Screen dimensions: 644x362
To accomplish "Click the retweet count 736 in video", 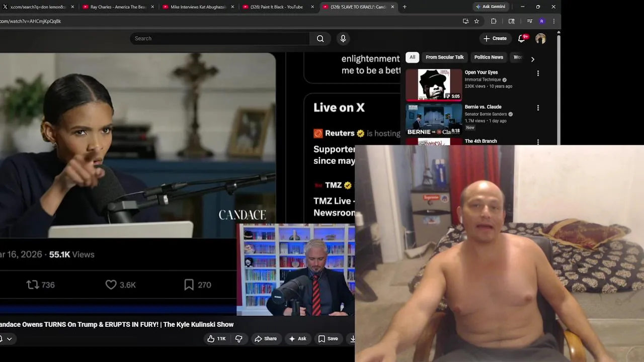I will click(x=40, y=285).
